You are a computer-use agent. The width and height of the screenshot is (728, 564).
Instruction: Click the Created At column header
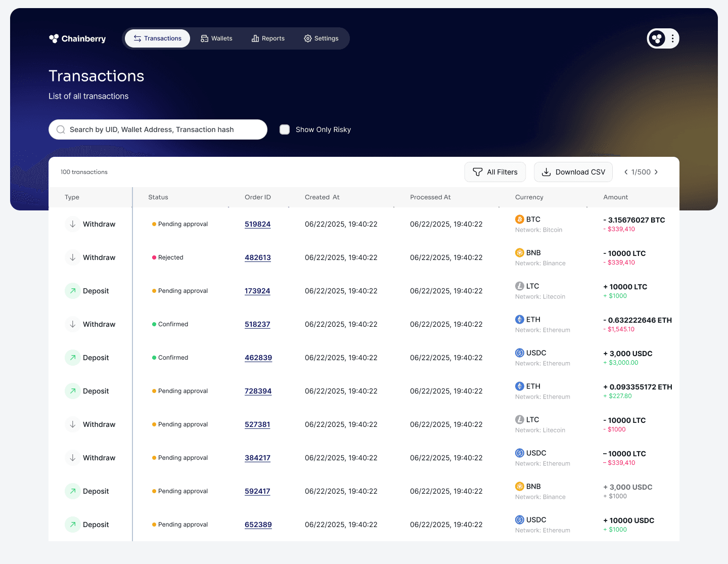pos(322,197)
